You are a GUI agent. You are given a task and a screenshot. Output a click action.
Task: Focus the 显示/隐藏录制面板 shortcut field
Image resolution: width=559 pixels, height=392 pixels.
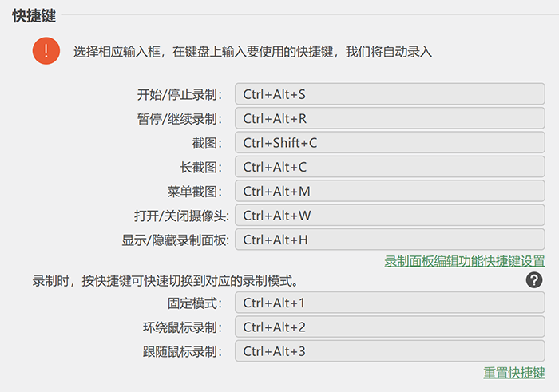[390, 240]
